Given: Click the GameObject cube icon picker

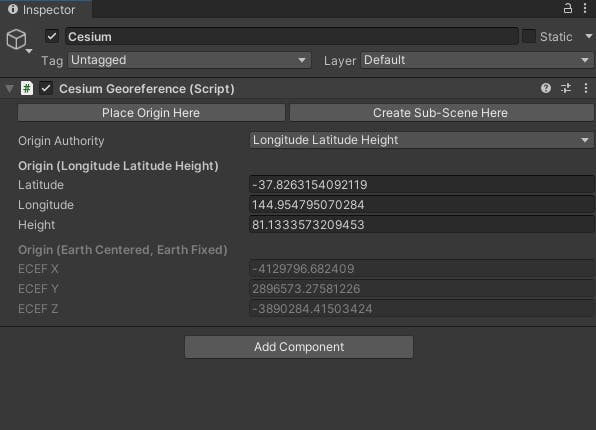Looking at the screenshot, I should coord(18,40).
